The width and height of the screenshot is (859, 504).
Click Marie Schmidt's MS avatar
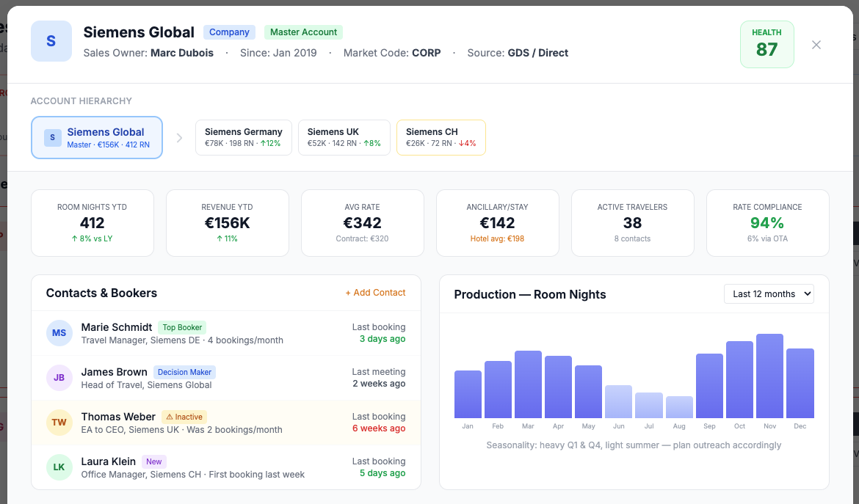pyautogui.click(x=59, y=333)
